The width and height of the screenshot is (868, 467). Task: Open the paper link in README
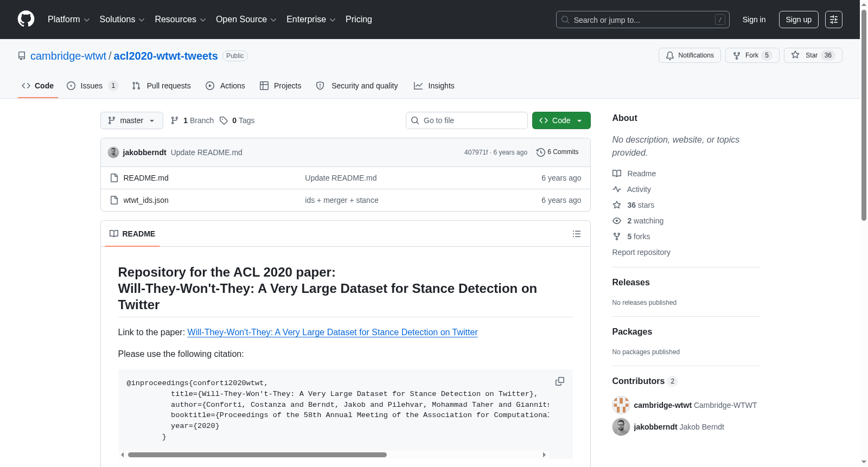pyautogui.click(x=333, y=332)
